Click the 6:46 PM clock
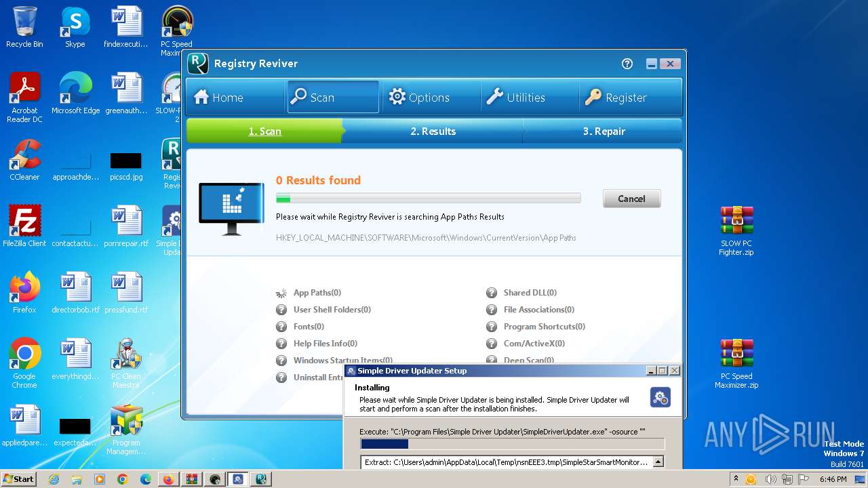The image size is (868, 488). (833, 479)
